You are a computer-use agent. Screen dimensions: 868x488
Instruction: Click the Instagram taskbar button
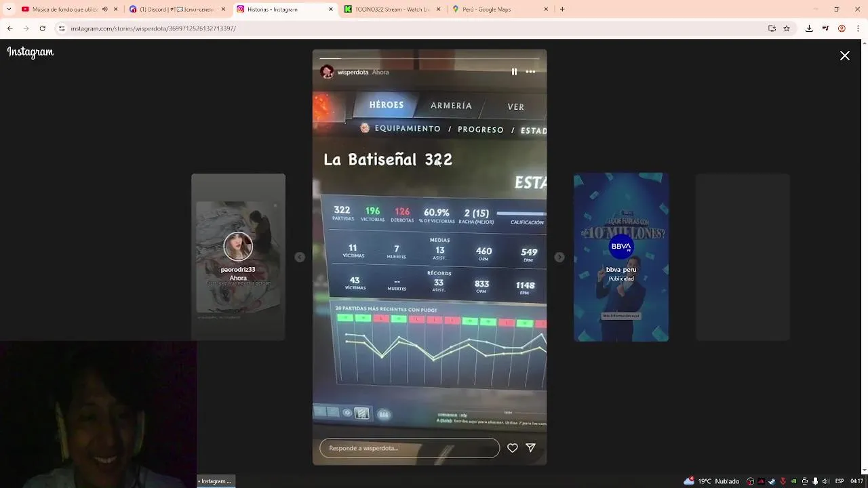tap(216, 481)
